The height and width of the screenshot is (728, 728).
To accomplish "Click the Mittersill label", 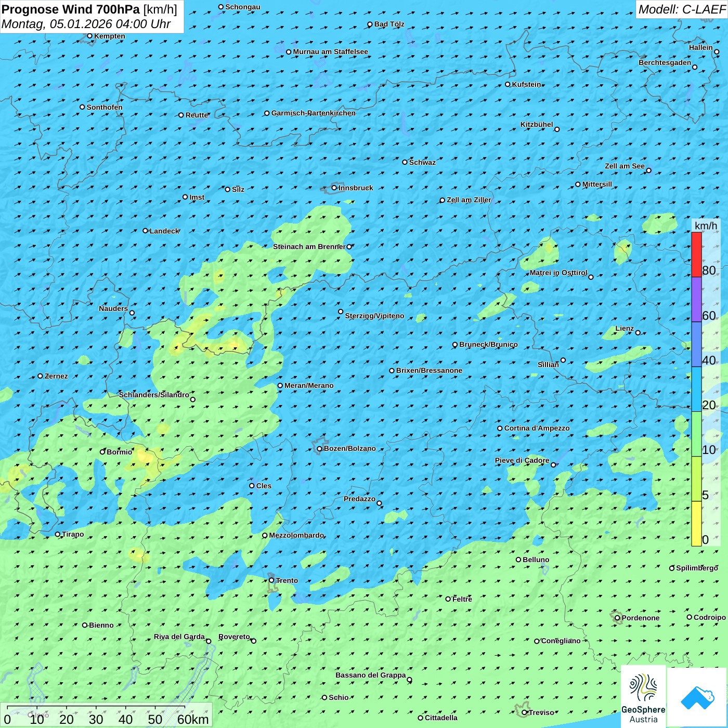I will (x=597, y=184).
